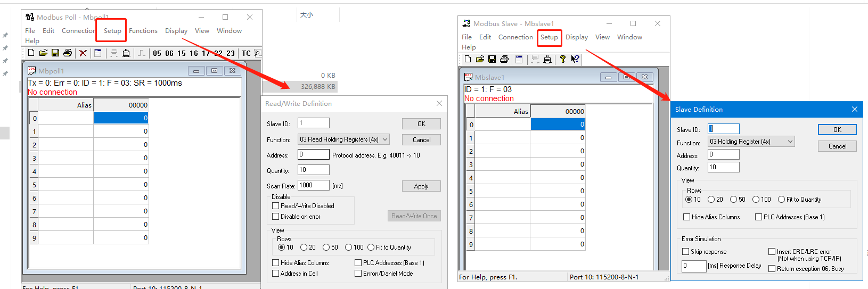Check Skip response in Error Simulation

[686, 252]
